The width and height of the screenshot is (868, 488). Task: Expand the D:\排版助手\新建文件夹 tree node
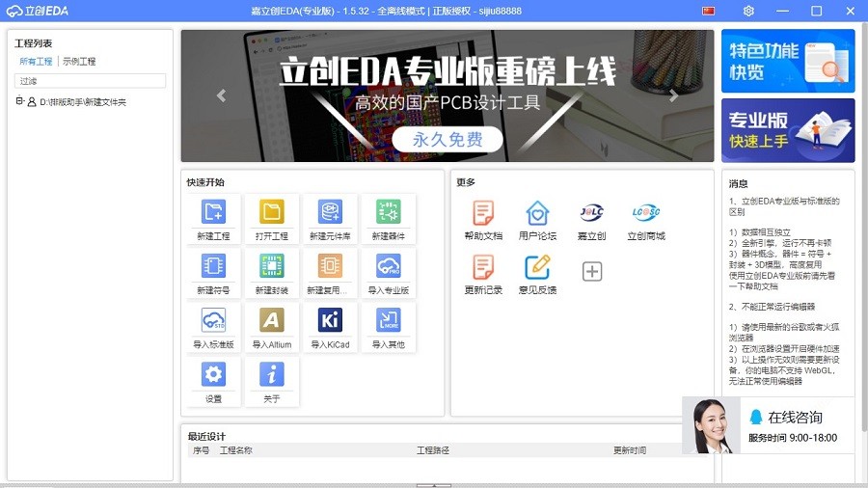[x=20, y=100]
